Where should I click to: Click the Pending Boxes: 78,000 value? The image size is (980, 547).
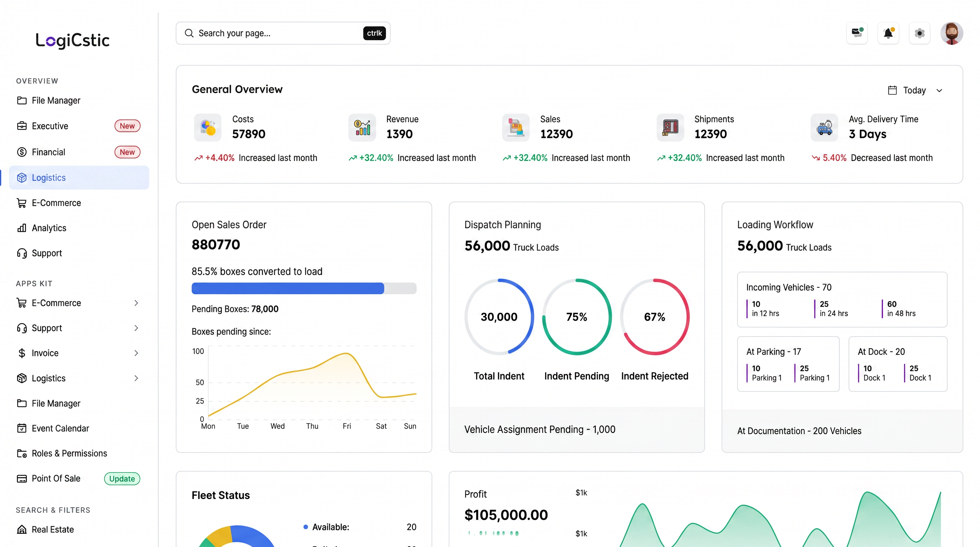coord(264,309)
